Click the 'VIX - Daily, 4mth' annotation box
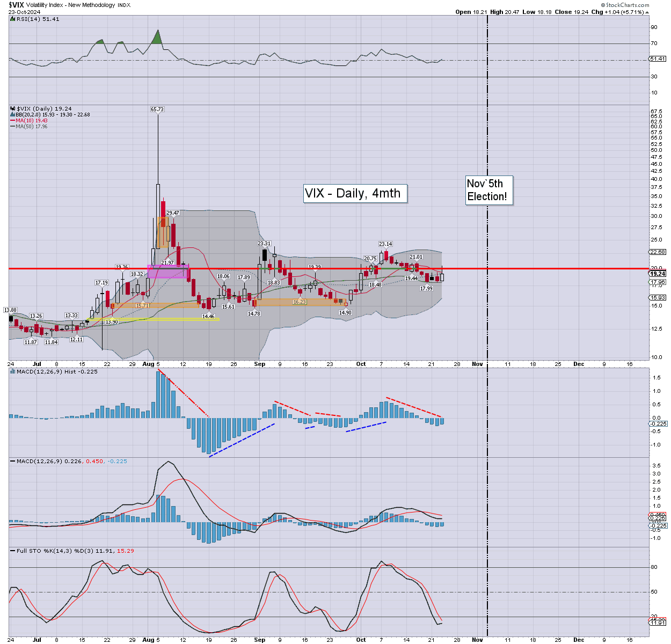Image resolution: width=671 pixels, height=644 pixels. tap(355, 193)
